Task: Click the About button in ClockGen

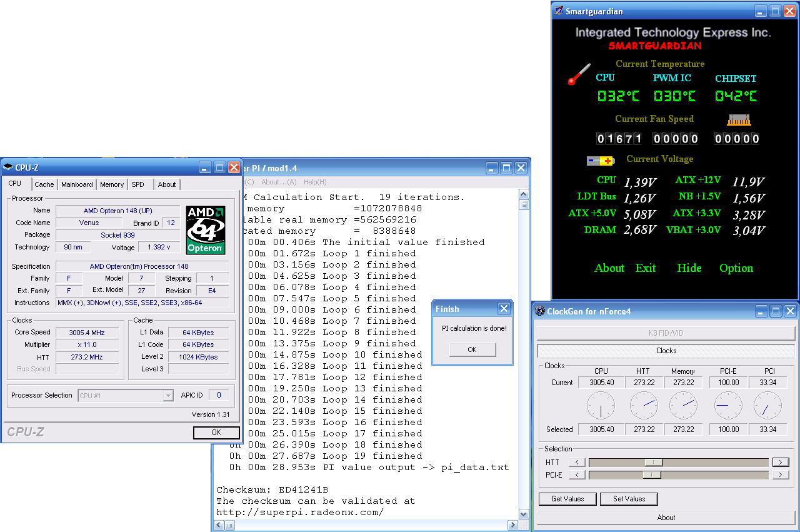Action: [x=666, y=518]
